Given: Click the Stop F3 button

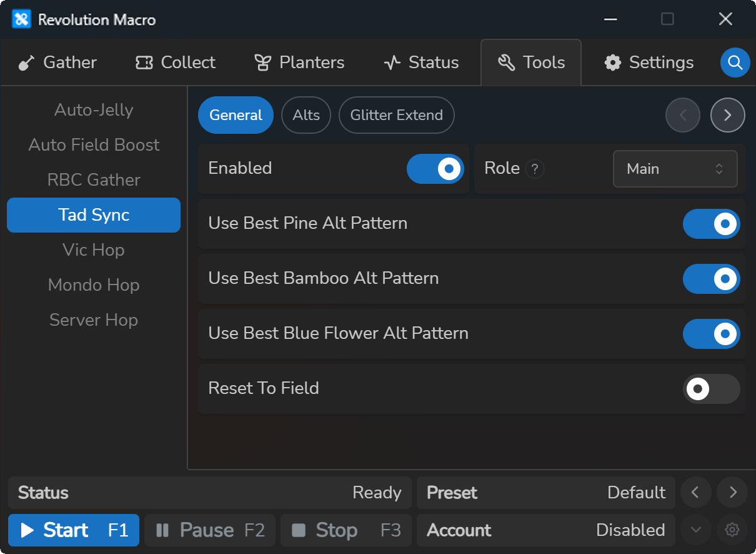Looking at the screenshot, I should pos(346,530).
